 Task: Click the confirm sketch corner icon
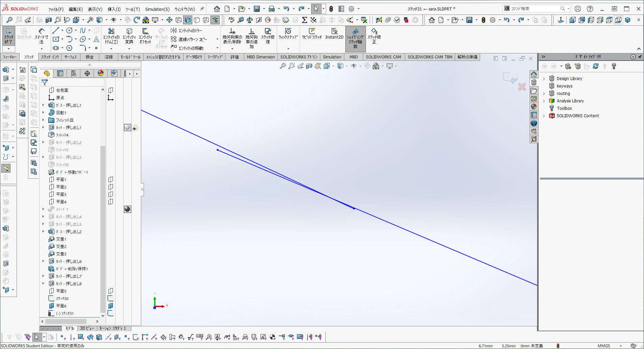coord(510,78)
